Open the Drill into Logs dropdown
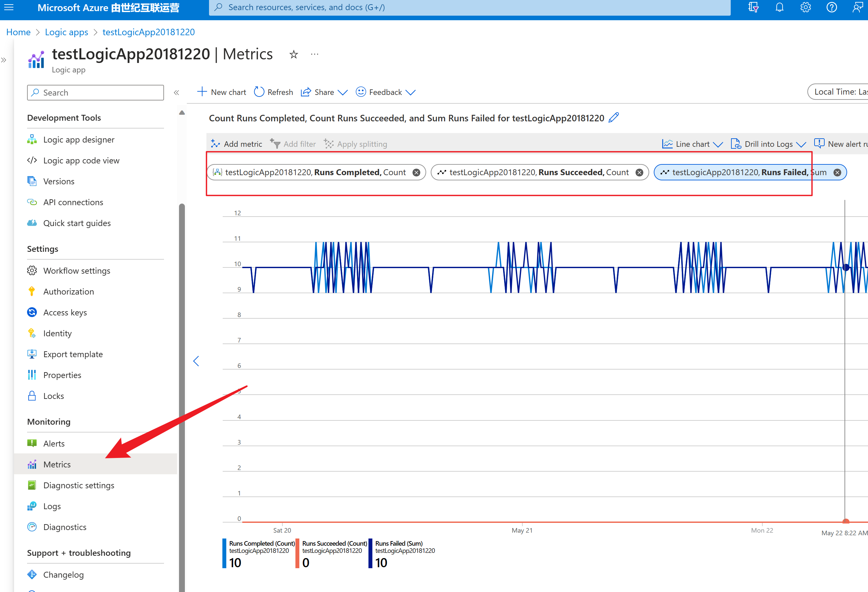Viewport: 868px width, 592px height. click(x=769, y=144)
